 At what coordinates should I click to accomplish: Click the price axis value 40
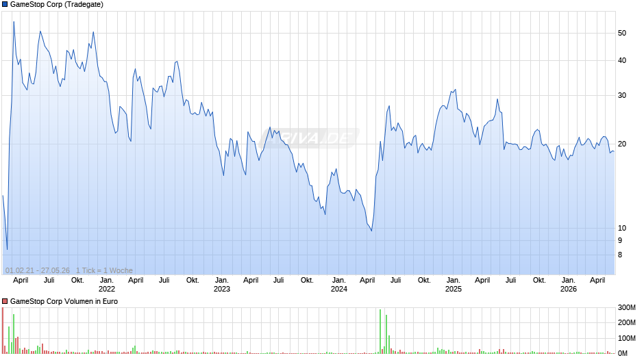(622, 60)
